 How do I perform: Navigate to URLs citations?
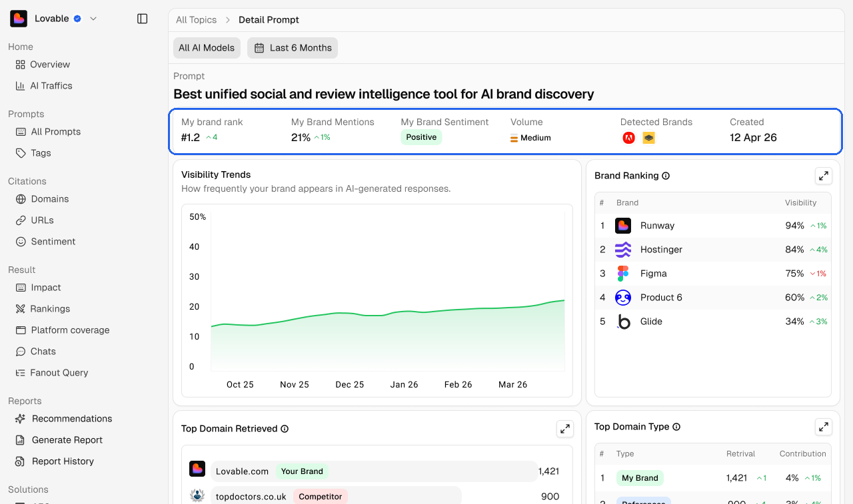pyautogui.click(x=35, y=220)
